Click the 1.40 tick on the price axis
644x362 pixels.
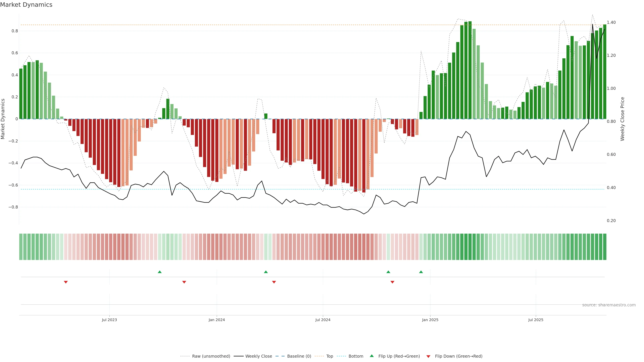(x=611, y=22)
